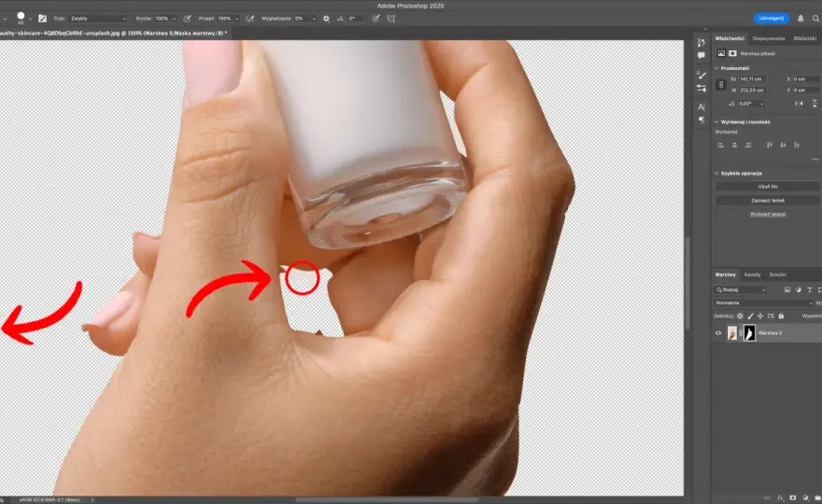Screen dimensions: 822x504
Task: Enable airbrush build-up icon
Action: click(x=250, y=19)
